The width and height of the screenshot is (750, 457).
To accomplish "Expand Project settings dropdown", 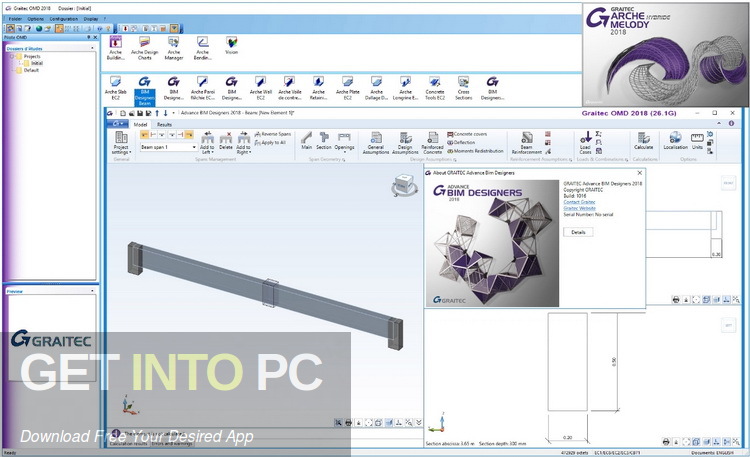I will (x=121, y=143).
